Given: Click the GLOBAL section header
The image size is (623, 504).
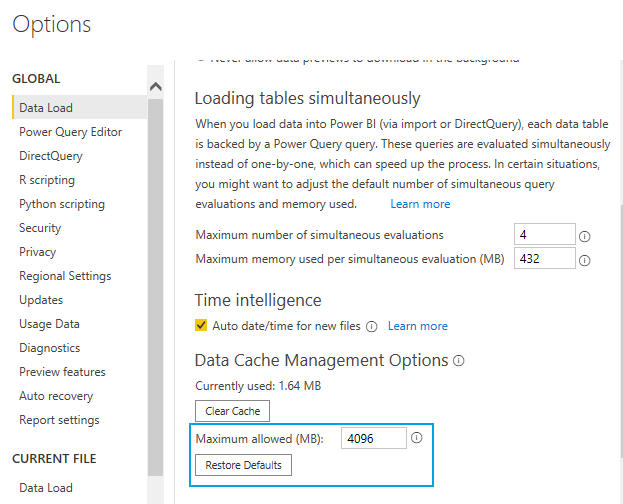Looking at the screenshot, I should click(36, 79).
